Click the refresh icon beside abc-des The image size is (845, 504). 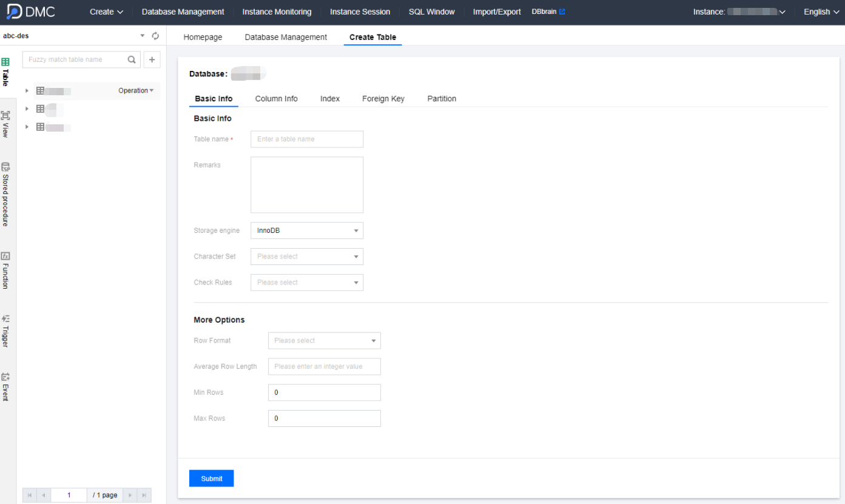click(x=155, y=36)
